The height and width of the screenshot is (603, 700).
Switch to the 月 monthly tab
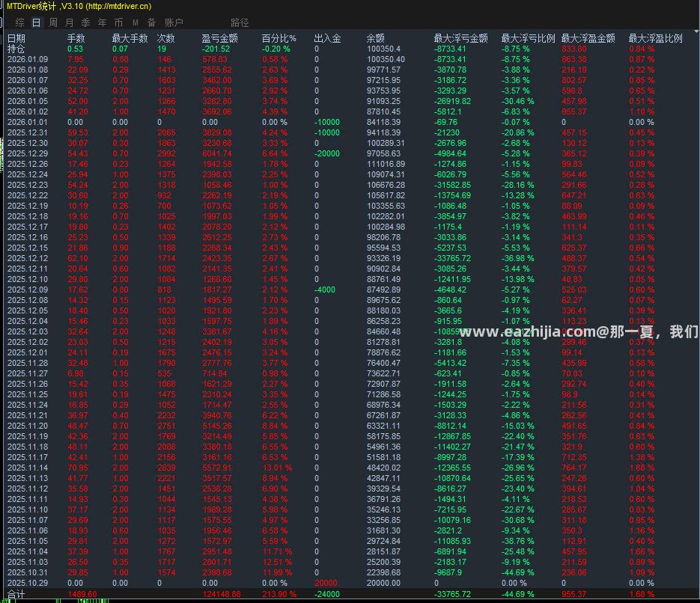[x=69, y=22]
